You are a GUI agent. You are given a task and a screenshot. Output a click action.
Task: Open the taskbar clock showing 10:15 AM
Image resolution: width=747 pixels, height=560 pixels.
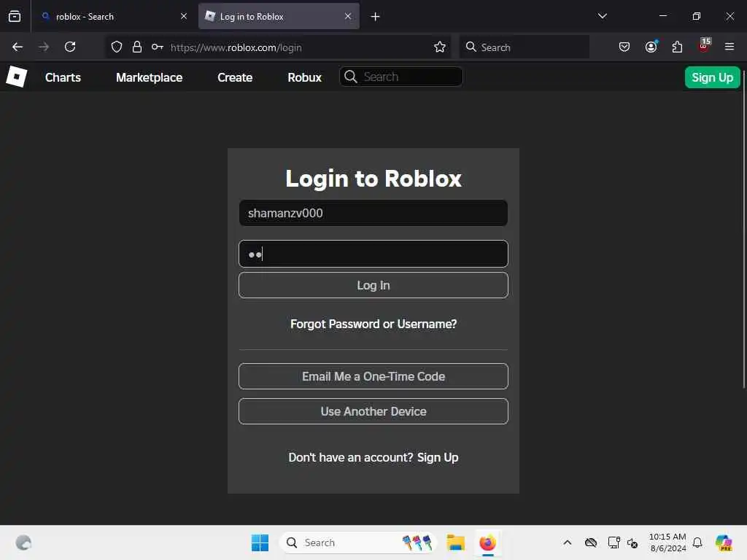[667, 542]
